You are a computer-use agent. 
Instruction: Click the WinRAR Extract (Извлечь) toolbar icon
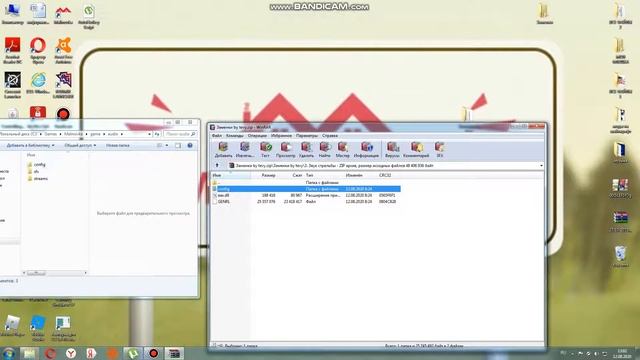(x=244, y=149)
